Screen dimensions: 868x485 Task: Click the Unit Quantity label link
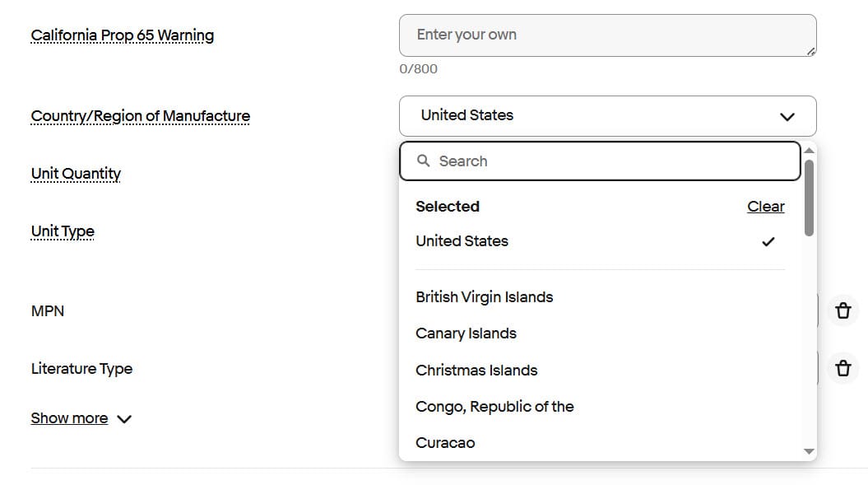click(x=76, y=174)
